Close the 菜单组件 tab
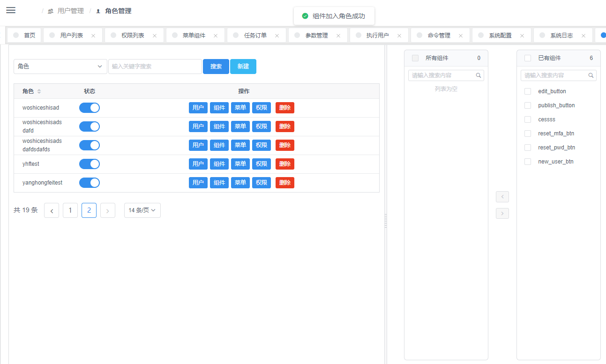This screenshot has width=606, height=364. [x=216, y=36]
